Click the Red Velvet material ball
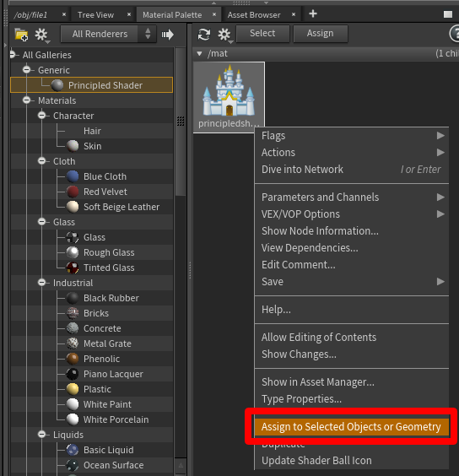Image resolution: width=459 pixels, height=476 pixels. tap(73, 192)
